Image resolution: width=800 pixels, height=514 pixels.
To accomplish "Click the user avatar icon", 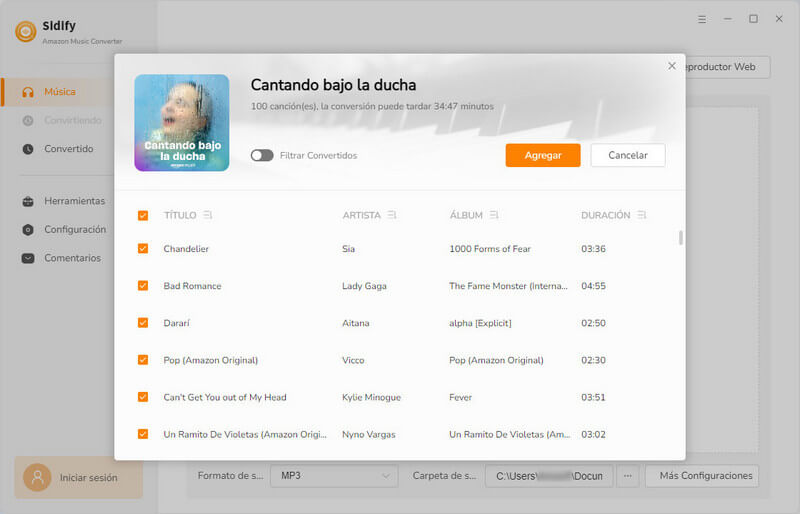I will tap(37, 478).
